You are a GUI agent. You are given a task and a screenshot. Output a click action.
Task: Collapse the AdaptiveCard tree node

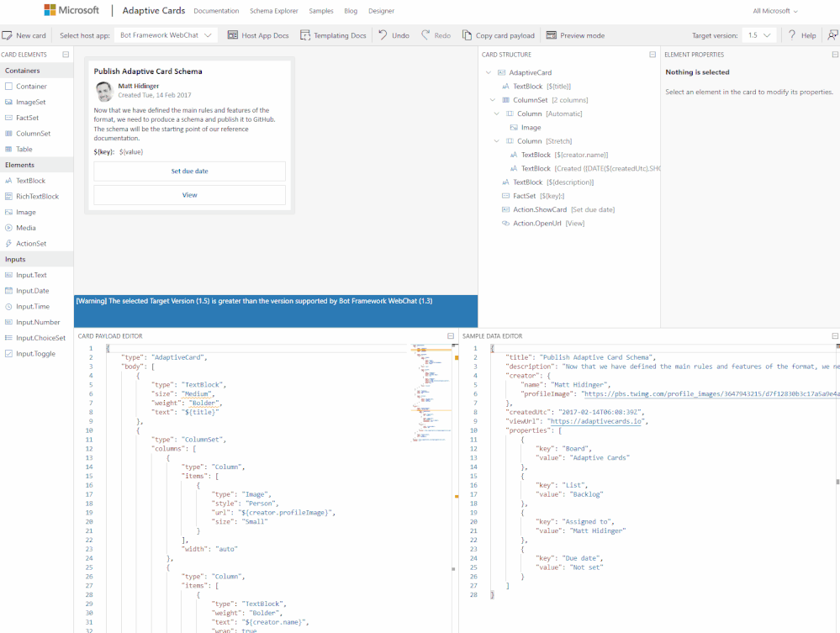(488, 72)
